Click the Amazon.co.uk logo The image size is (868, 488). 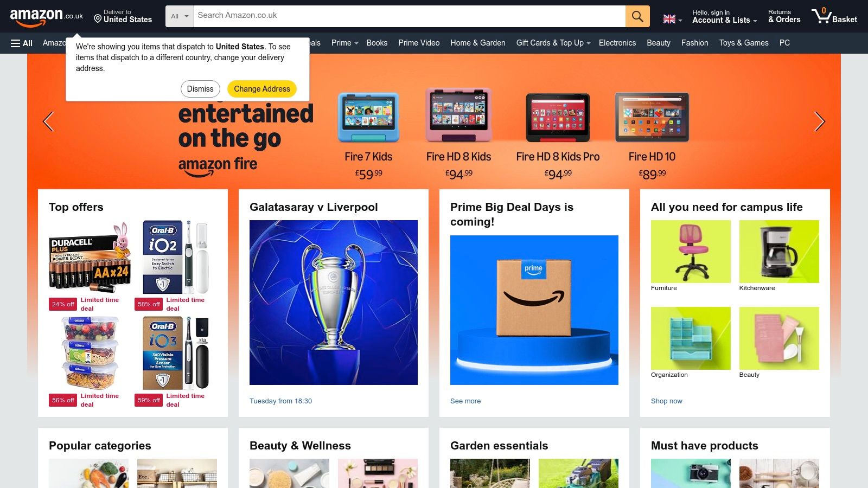(x=47, y=17)
